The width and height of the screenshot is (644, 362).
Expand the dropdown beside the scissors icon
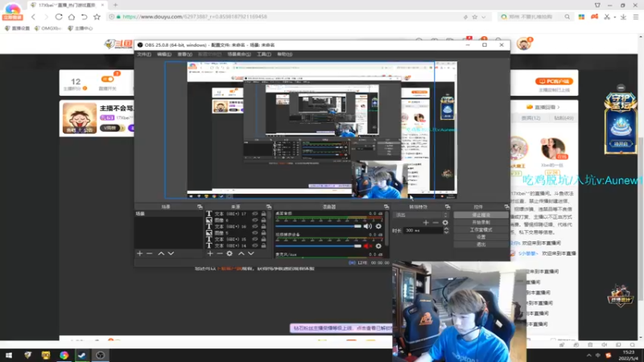coord(615,17)
